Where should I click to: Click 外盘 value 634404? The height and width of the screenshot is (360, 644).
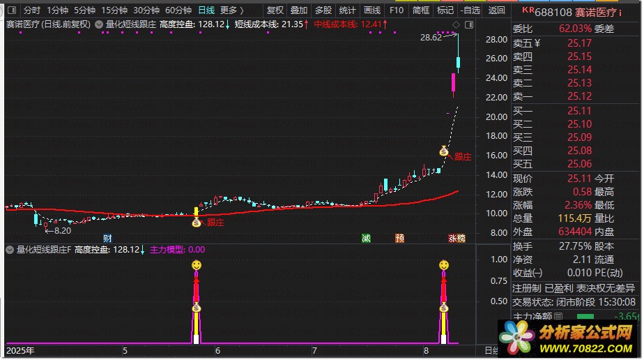[575, 232]
